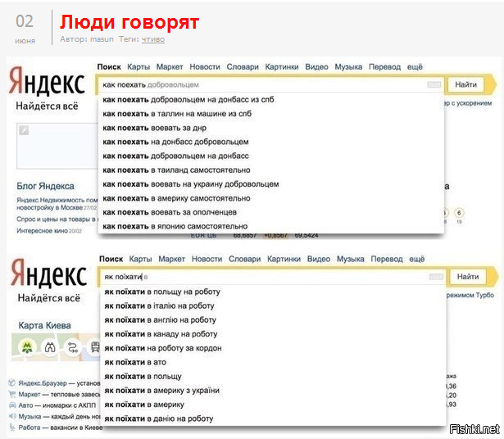Select suggestion 'воевать на украину добровольцем'
Screen dimensions: 504x439
271,184
